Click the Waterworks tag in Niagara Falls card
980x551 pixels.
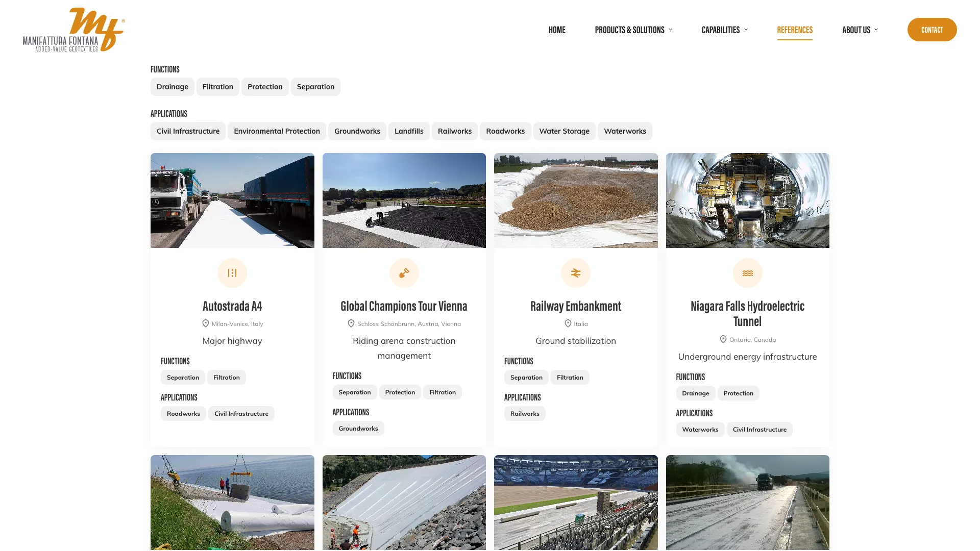(x=700, y=430)
